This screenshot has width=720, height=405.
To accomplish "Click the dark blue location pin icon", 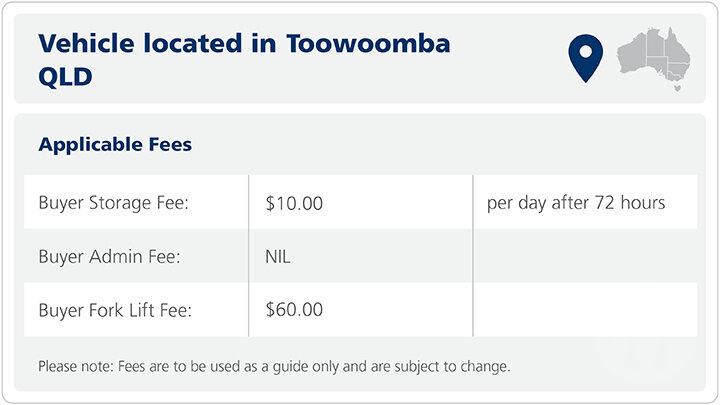I will click(x=585, y=57).
